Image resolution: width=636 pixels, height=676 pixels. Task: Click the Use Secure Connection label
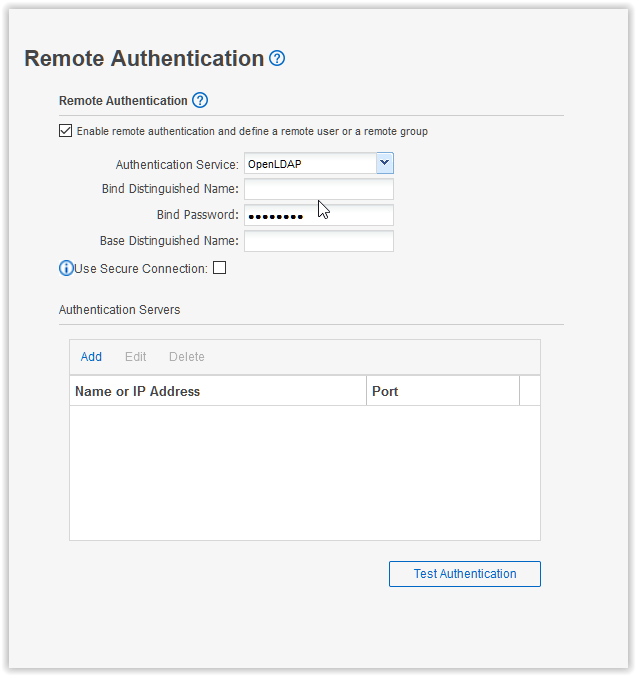click(x=141, y=268)
